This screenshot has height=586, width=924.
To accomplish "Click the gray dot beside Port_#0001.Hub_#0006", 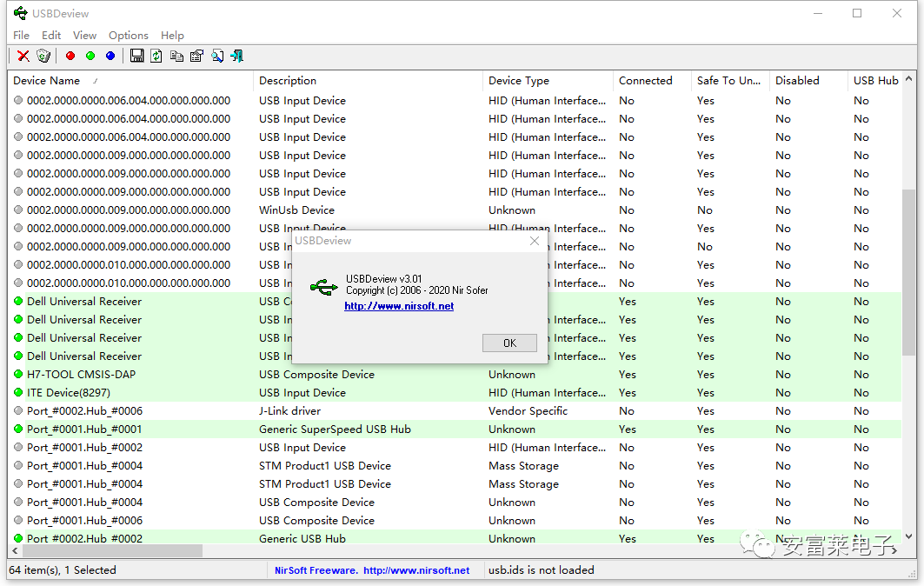I will (x=18, y=521).
